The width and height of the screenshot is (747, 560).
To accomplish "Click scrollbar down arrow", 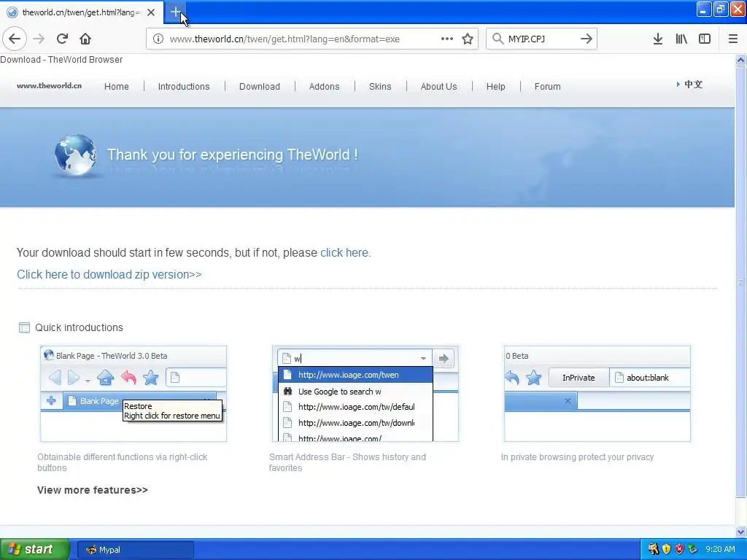I will pos(740,532).
